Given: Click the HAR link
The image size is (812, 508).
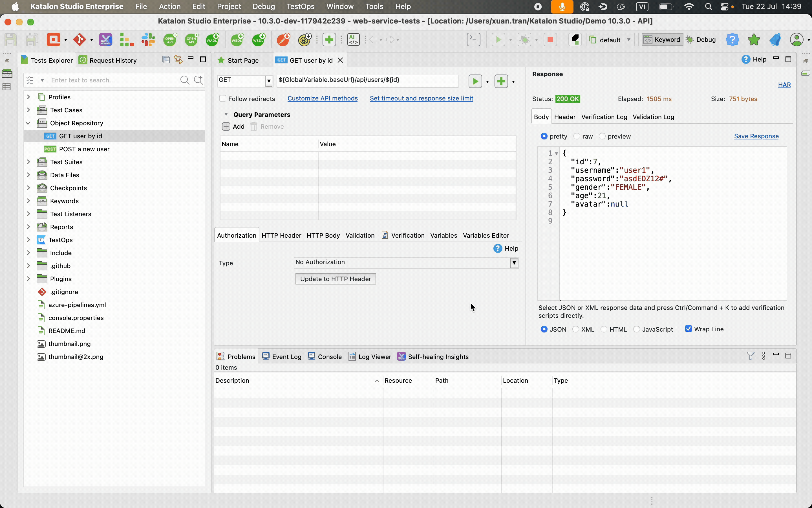Looking at the screenshot, I should (x=784, y=85).
